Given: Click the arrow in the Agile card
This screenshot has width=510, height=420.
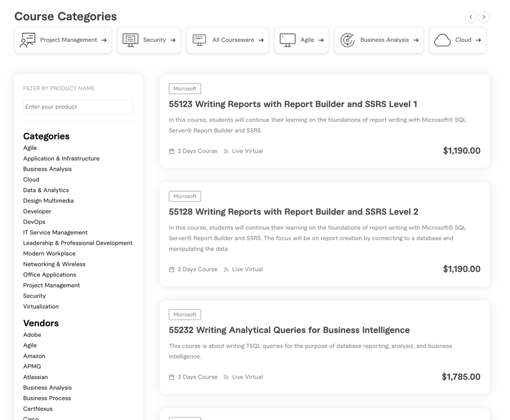Looking at the screenshot, I should click(x=321, y=40).
